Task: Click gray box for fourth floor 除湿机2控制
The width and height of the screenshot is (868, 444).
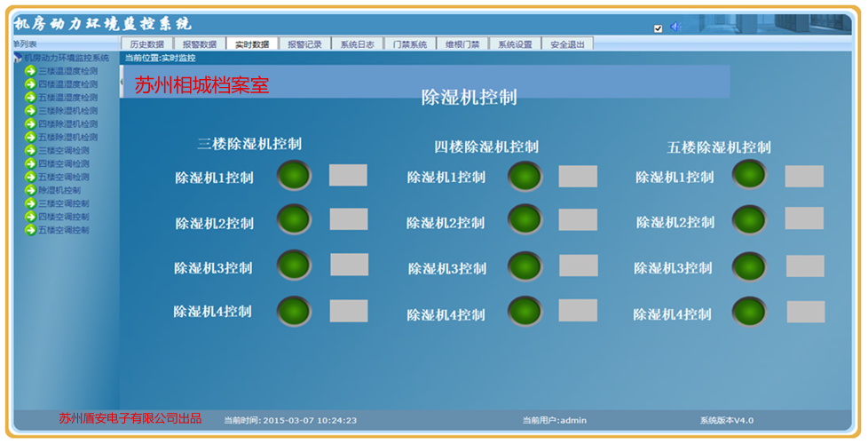Action: coord(578,220)
